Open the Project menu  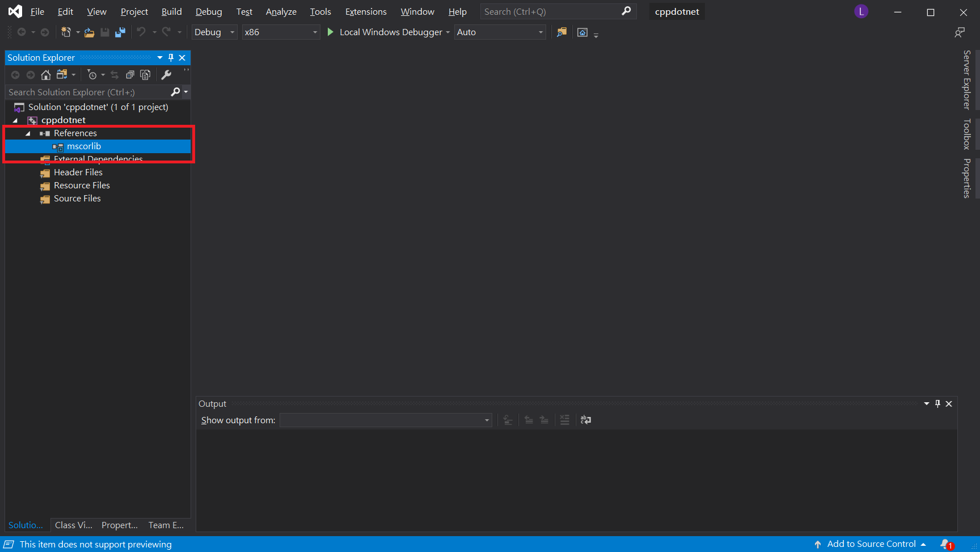tap(134, 11)
